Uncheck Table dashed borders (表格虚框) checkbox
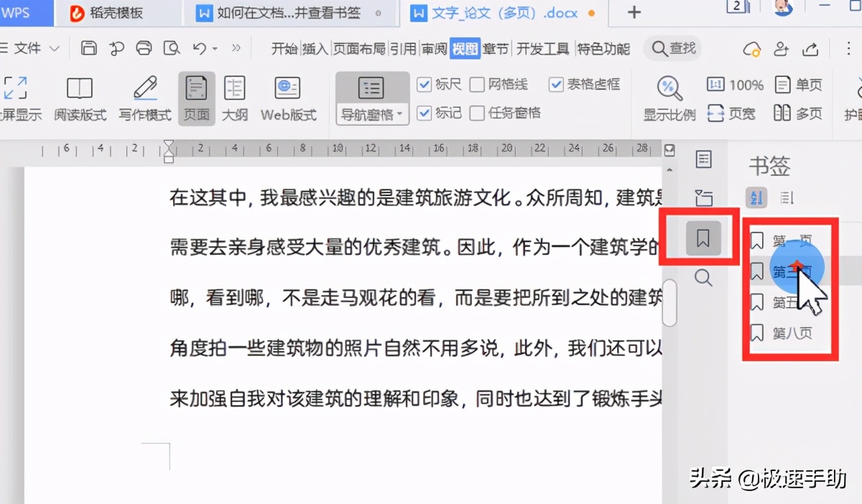Viewport: 862px width, 504px height. pos(556,85)
